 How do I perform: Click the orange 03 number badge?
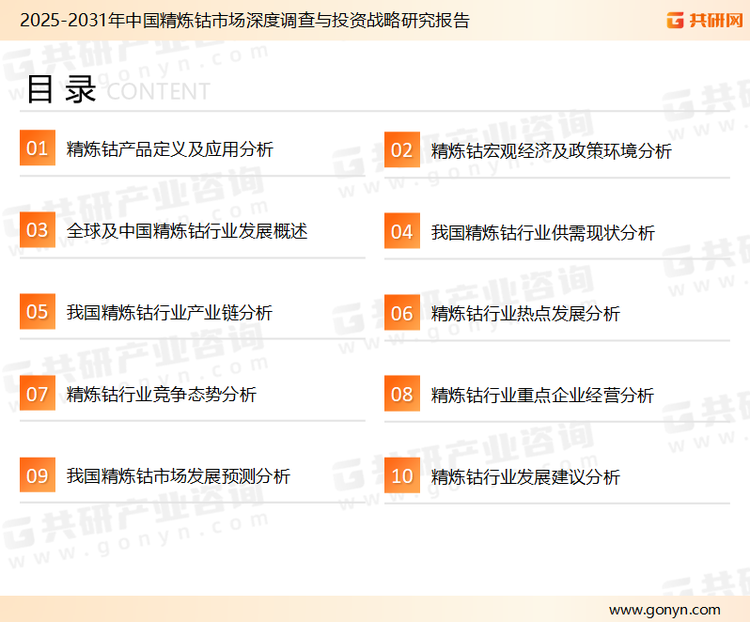37,230
